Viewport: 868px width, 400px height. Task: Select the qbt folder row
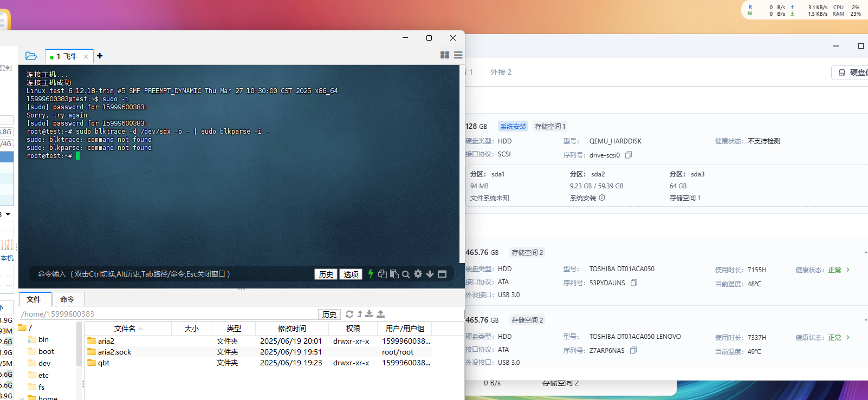click(x=258, y=363)
